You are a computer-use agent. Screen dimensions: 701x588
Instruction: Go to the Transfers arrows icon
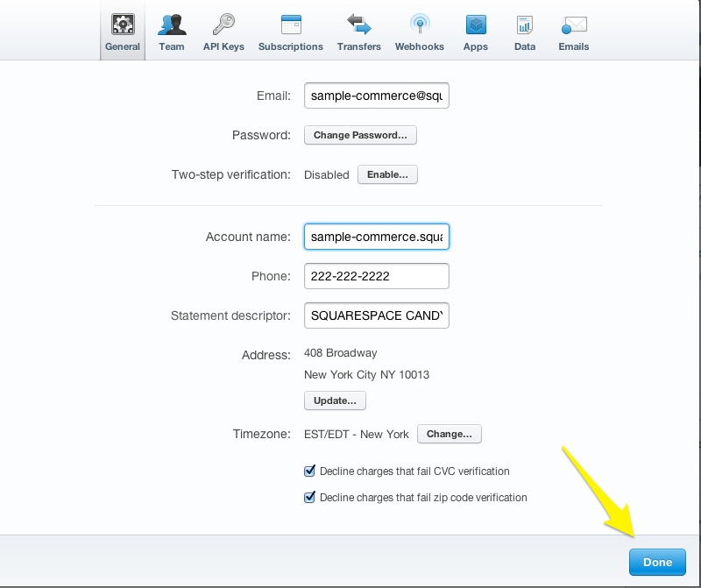point(358,25)
